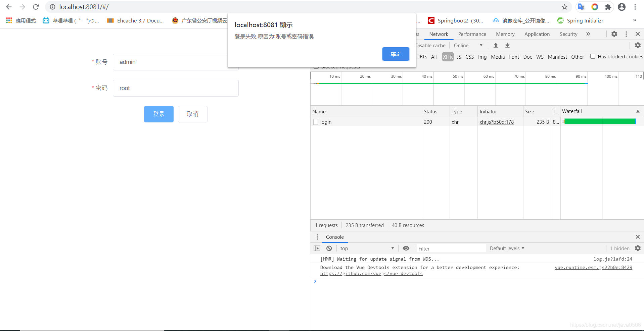Sort by the Status column header
Screen dimensions: 644x331
pyautogui.click(x=435, y=111)
